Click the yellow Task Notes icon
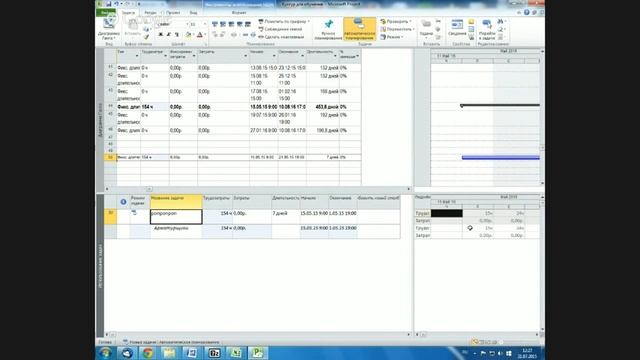The height and width of the screenshot is (360, 640). pos(471,22)
